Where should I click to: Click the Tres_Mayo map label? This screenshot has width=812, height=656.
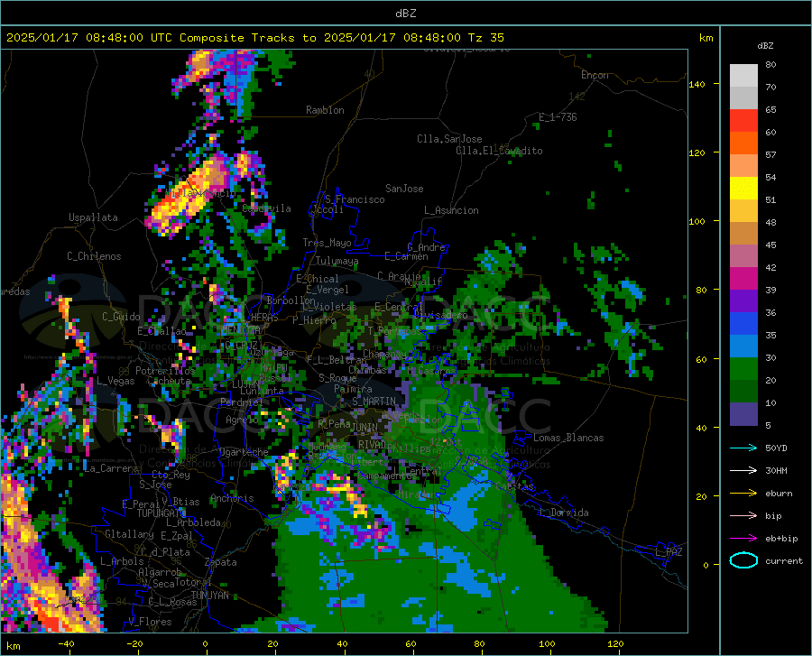pyautogui.click(x=327, y=243)
